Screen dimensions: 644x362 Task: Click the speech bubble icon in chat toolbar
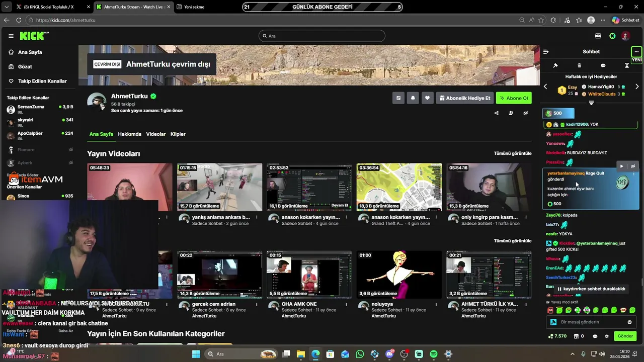coord(603,65)
